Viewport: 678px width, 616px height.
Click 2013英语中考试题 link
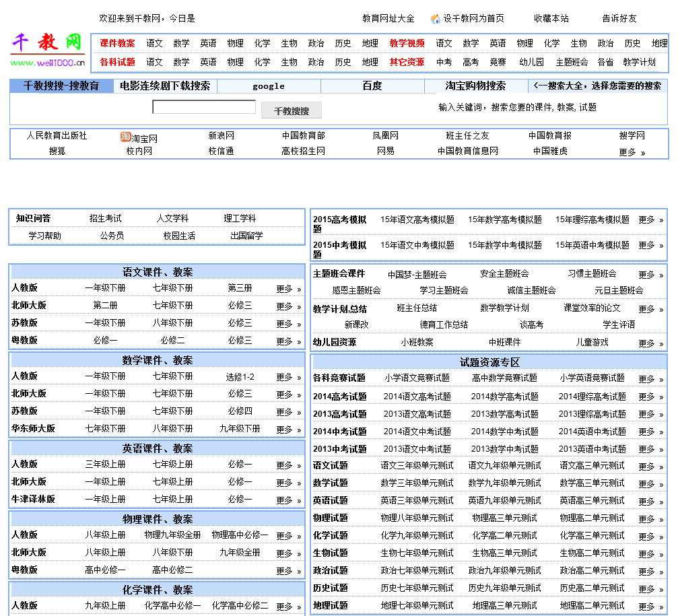[x=592, y=449]
